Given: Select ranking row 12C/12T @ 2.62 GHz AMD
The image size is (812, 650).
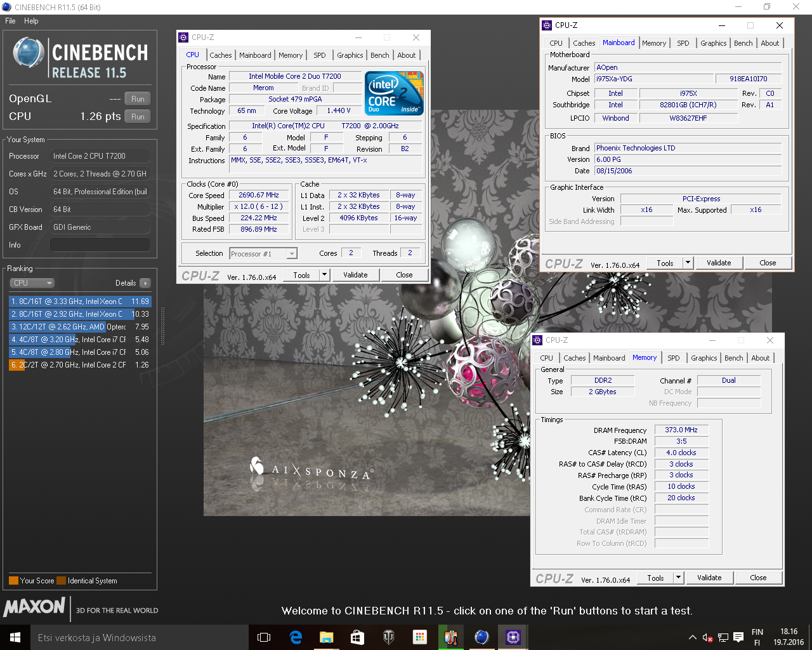Looking at the screenshot, I should click(80, 327).
